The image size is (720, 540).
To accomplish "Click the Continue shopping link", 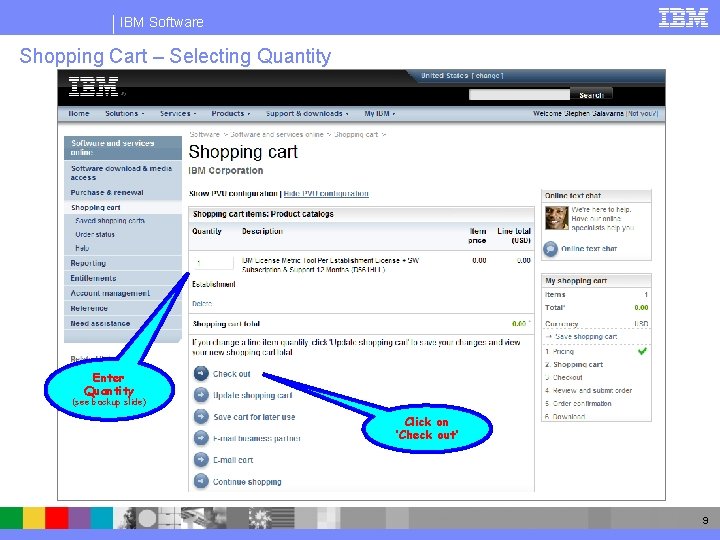I will coord(247,482).
